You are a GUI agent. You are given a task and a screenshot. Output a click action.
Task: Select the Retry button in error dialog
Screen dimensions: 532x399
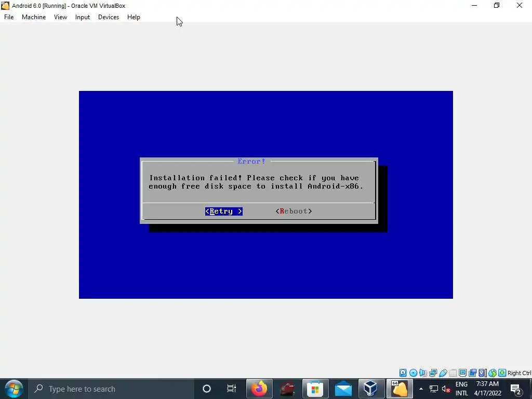coord(224,211)
